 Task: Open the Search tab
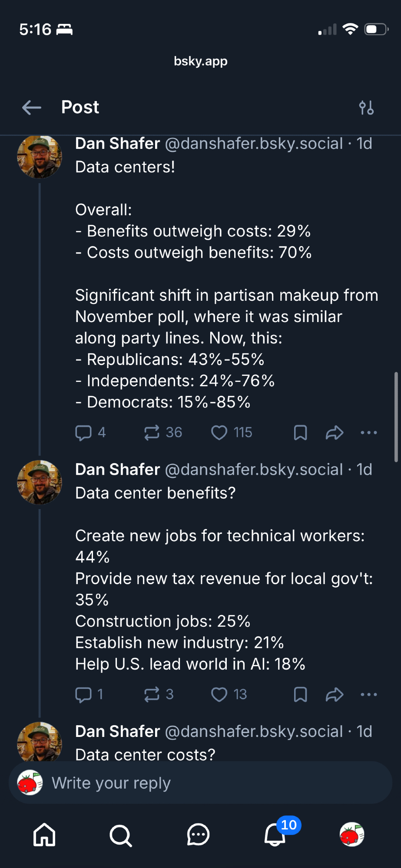(x=121, y=835)
